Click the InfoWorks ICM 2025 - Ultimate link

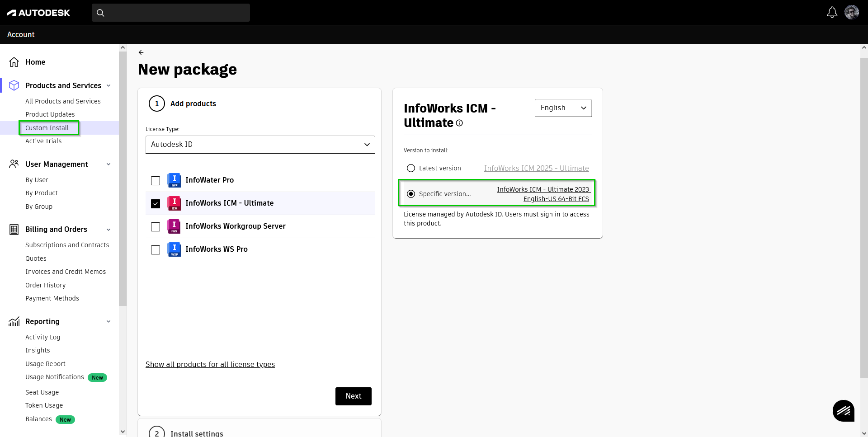536,168
